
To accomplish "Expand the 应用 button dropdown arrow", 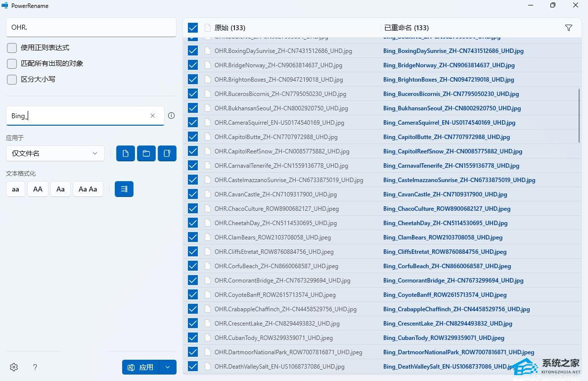I will click(168, 367).
